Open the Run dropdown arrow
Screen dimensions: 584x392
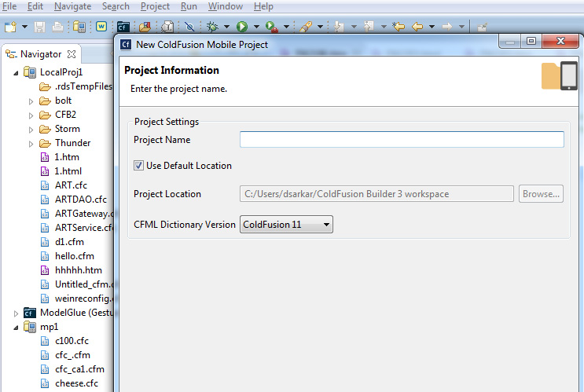pos(256,27)
